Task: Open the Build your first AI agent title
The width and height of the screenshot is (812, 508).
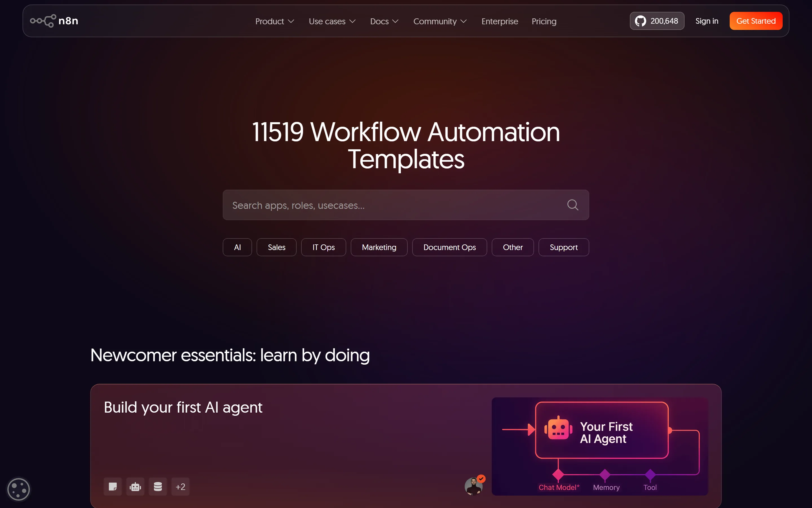Action: point(183,408)
